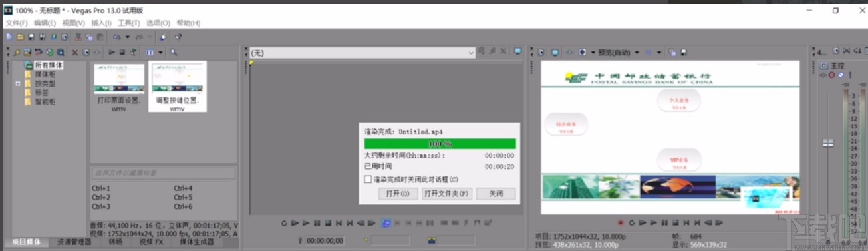868x251 pixels.
Task: Open the 插入(I) menu
Action: [102, 23]
